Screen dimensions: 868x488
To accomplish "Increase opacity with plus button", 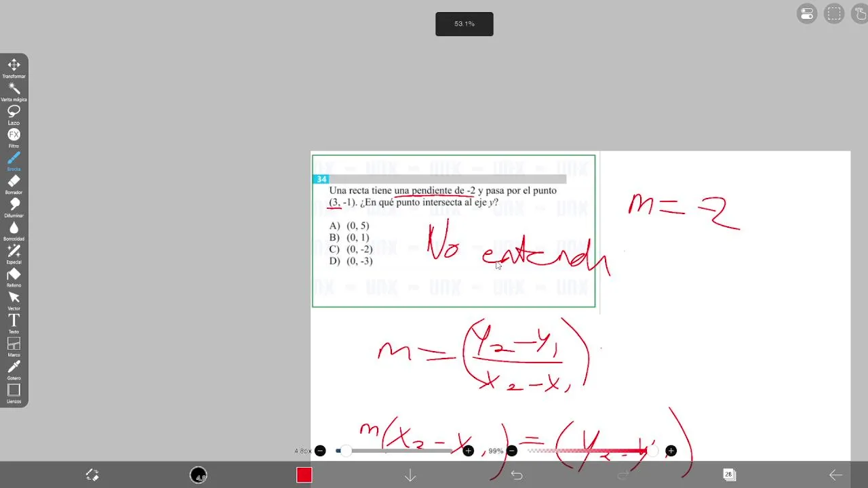I will tap(671, 451).
